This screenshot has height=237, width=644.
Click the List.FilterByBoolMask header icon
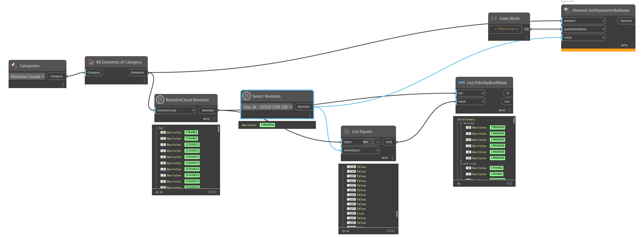pyautogui.click(x=461, y=83)
